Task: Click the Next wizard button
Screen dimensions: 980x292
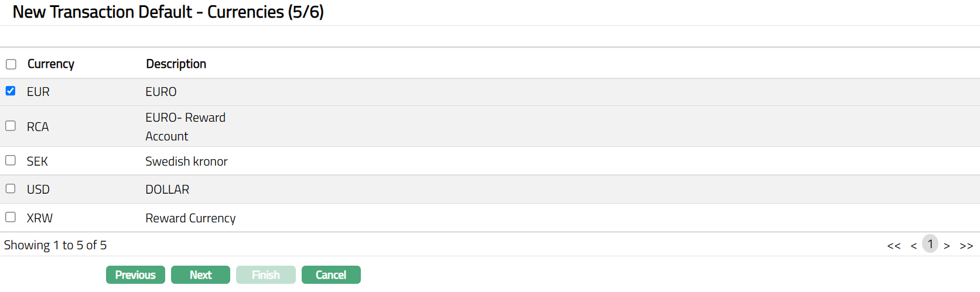Action: click(200, 275)
